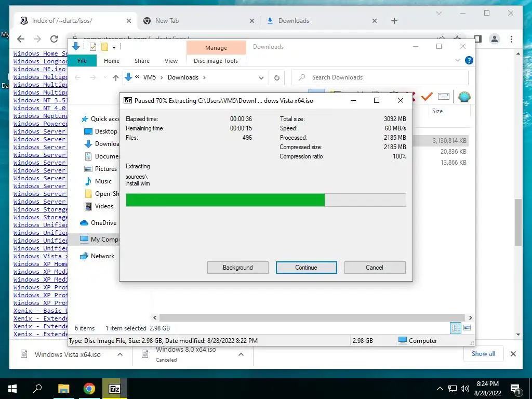Select the Manage contextual tab header
532x399 pixels.
216,48
